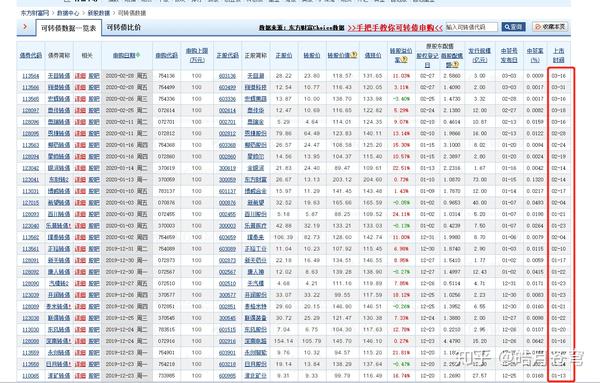Open stock code 300059 link
The height and width of the screenshot is (383, 600).
[227, 180]
